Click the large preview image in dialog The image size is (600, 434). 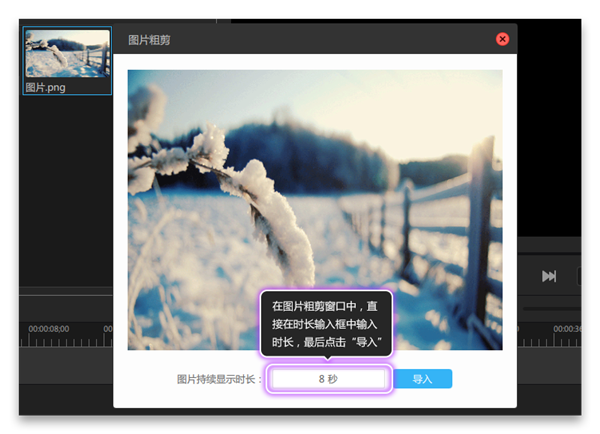[x=315, y=210]
